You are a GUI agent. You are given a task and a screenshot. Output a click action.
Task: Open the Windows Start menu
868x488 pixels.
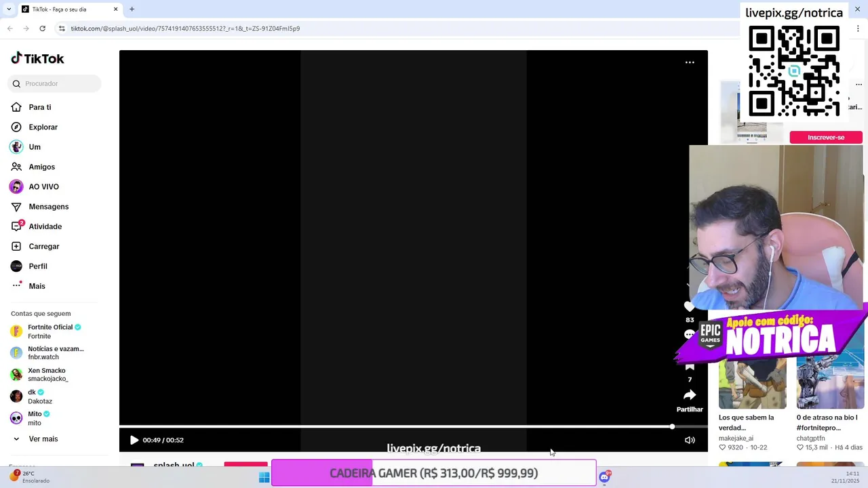pos(264,478)
